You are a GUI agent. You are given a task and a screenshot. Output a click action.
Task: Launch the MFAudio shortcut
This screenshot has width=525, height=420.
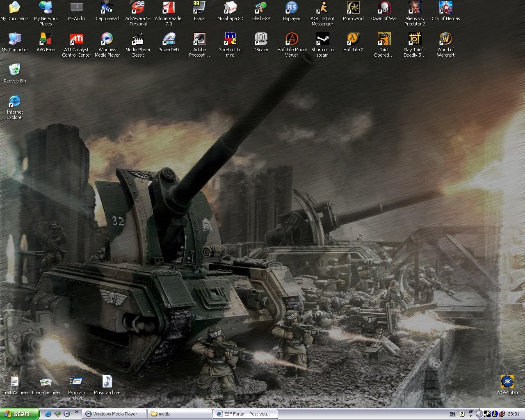(76, 11)
